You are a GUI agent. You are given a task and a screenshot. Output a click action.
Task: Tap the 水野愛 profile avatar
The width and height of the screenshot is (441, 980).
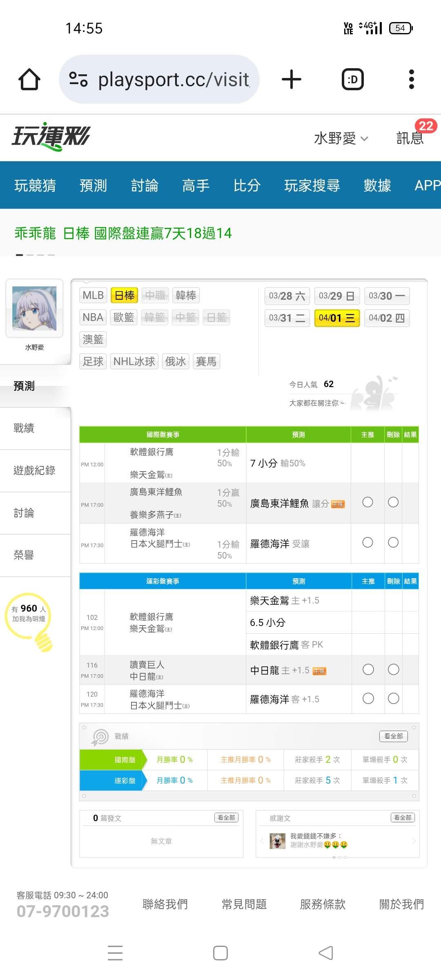34,308
